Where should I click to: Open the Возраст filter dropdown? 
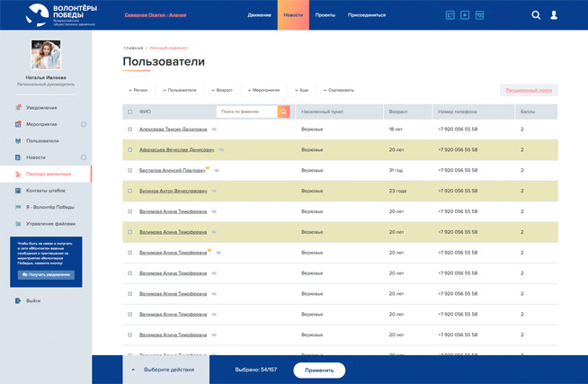point(222,90)
